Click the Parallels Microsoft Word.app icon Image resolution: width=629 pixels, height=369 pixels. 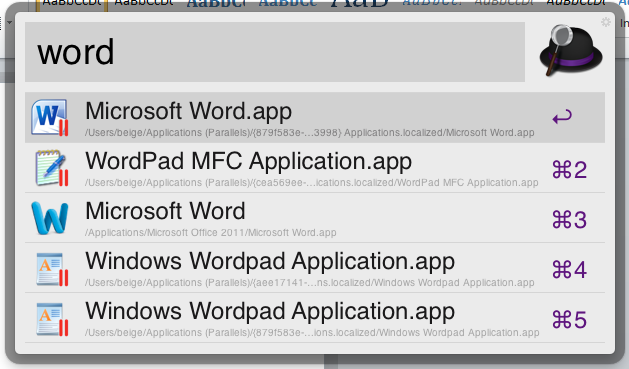[50, 118]
